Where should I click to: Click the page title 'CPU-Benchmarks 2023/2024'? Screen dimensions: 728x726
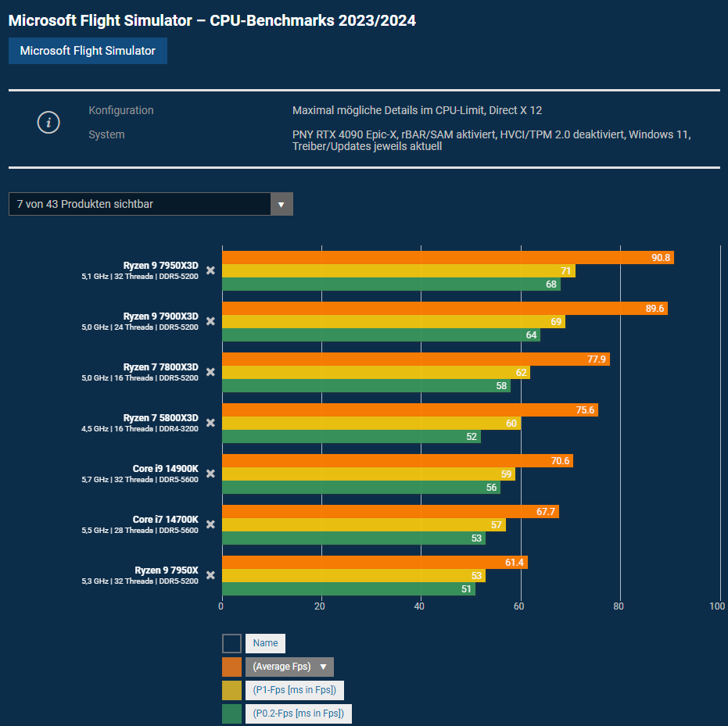tap(313, 20)
